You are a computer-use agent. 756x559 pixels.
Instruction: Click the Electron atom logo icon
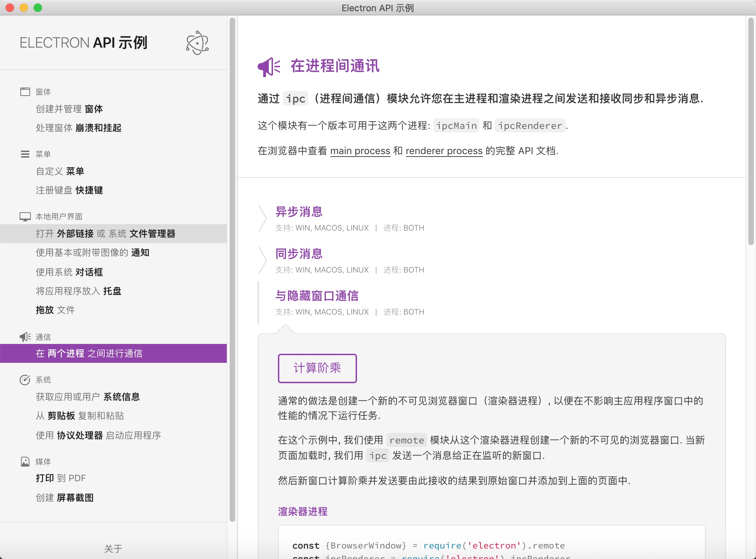click(197, 43)
